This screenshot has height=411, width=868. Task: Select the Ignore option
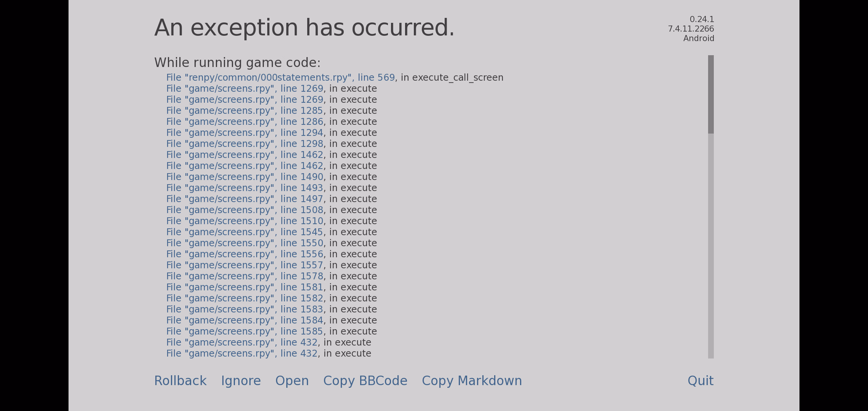point(241,381)
